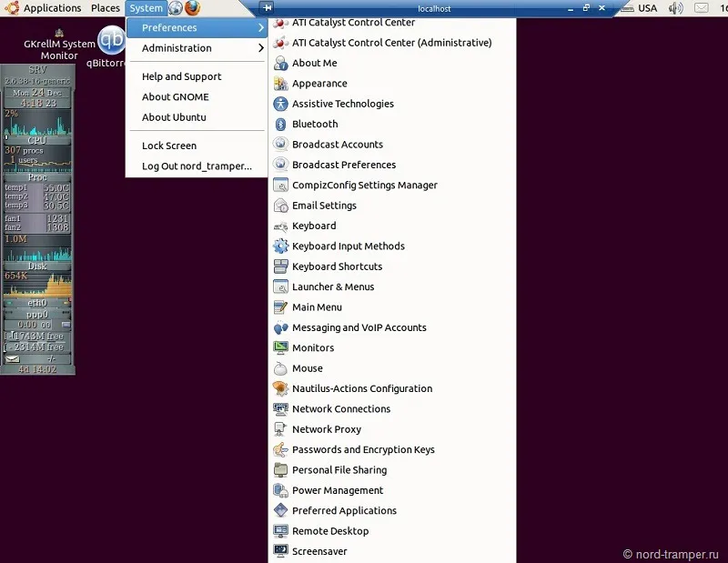This screenshot has width=728, height=563.
Task: Click the System menu in panel
Action: point(146,8)
